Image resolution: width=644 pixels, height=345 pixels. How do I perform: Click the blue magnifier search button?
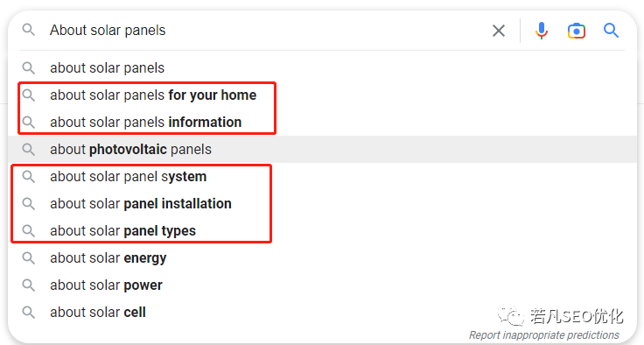coord(611,31)
